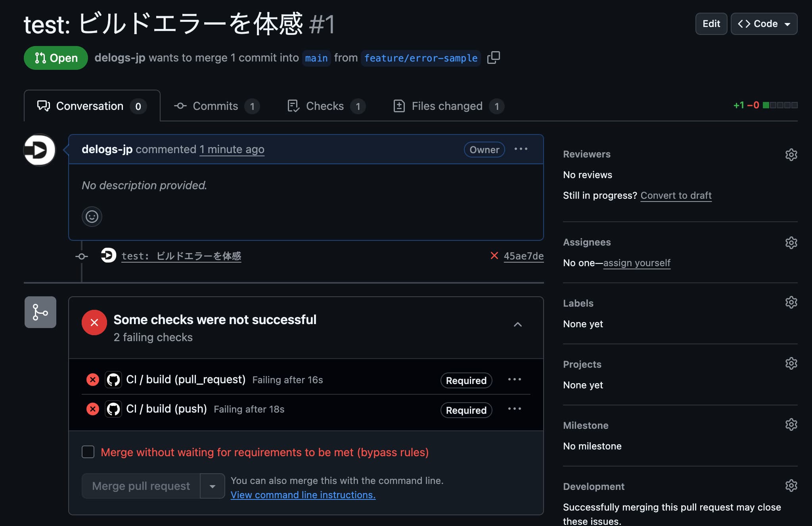The height and width of the screenshot is (526, 812).
Task: Click GitHub logo for CI / build (push)
Action: tap(113, 409)
